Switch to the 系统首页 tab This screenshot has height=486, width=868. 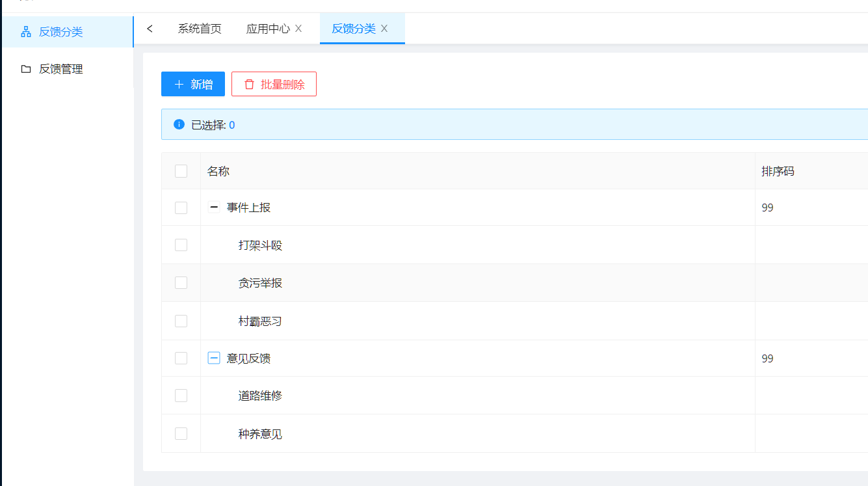tap(200, 29)
